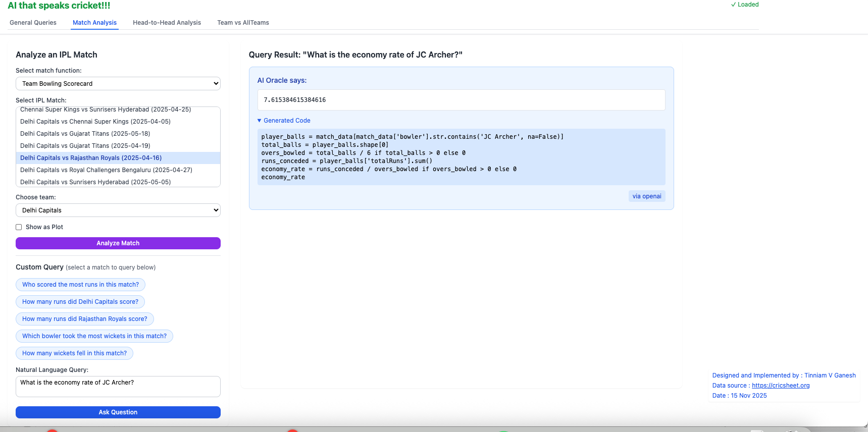Enable the Show as Plot checkbox
The width and height of the screenshot is (868, 432).
tap(19, 227)
